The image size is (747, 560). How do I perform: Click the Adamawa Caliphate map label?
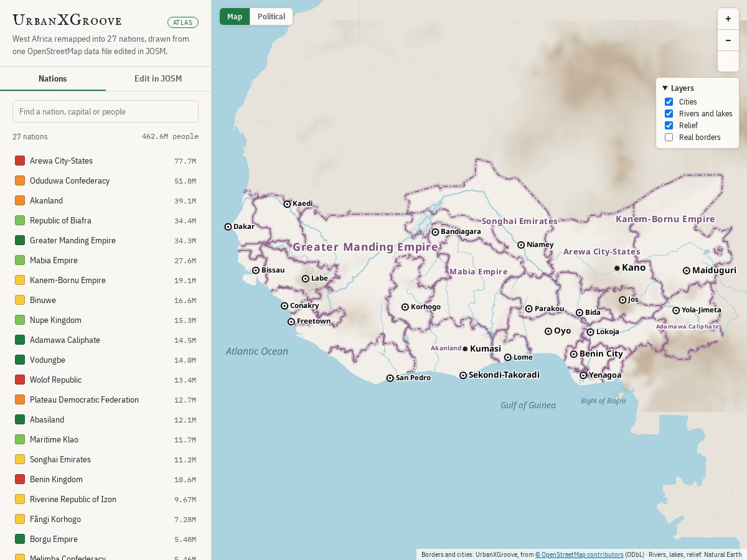click(x=687, y=326)
